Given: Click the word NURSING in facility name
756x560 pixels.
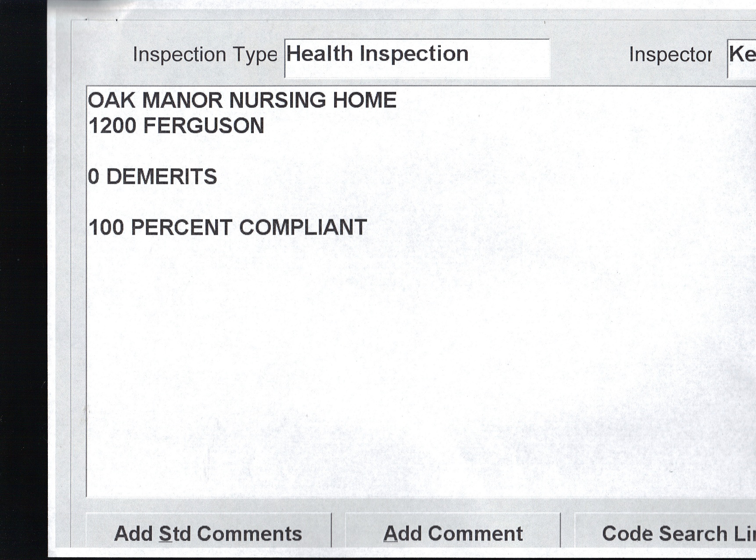Looking at the screenshot, I should pos(277,100).
